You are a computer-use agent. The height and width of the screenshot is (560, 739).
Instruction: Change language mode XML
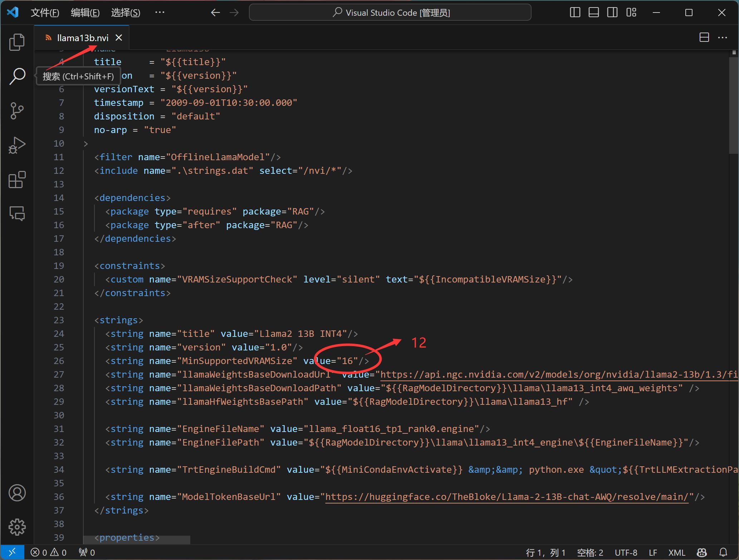(x=677, y=552)
